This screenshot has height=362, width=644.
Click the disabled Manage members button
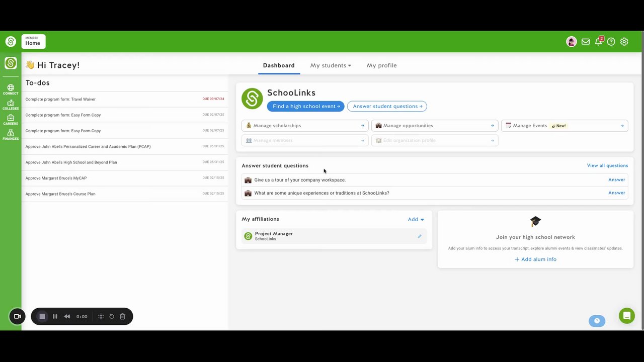305,140
